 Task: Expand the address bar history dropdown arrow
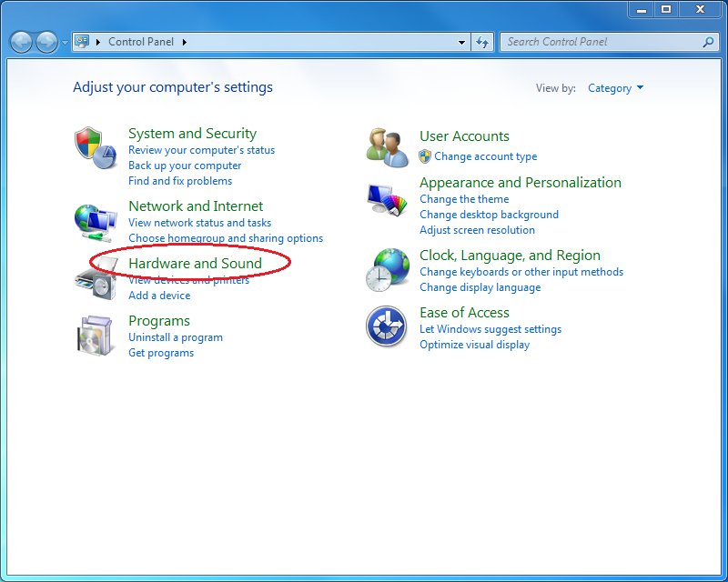click(x=462, y=42)
